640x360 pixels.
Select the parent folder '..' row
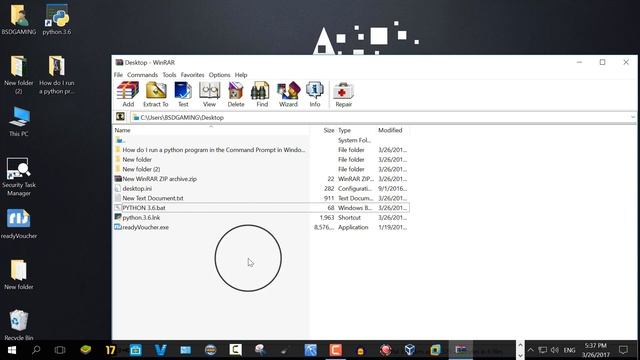click(261, 140)
